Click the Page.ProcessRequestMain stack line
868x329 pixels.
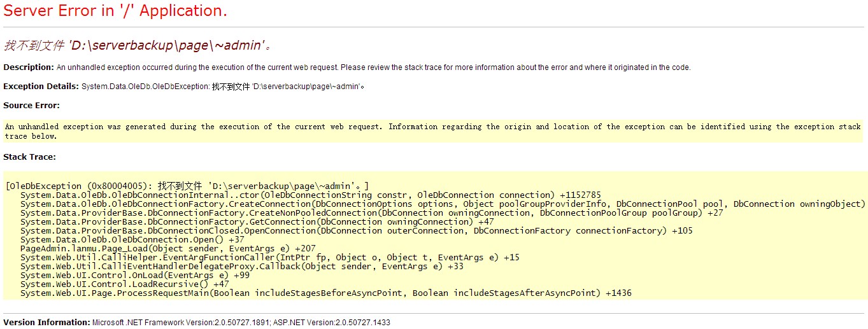(x=325, y=293)
